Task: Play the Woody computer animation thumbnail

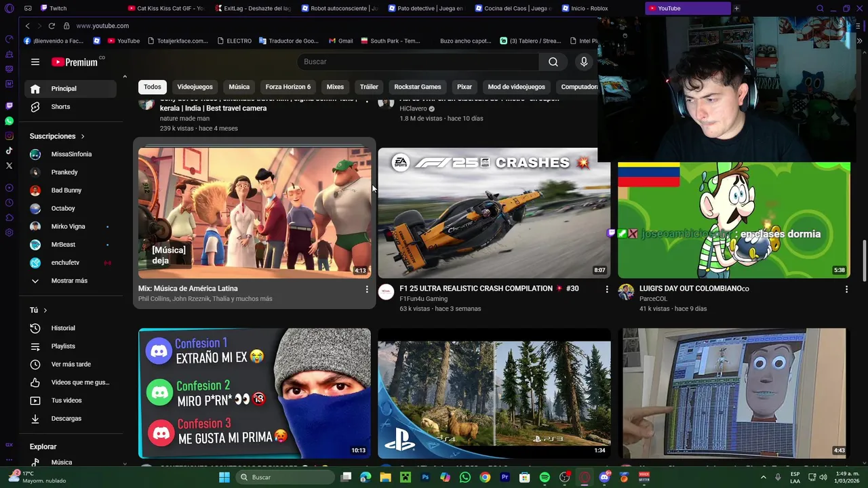Action: pos(734,393)
